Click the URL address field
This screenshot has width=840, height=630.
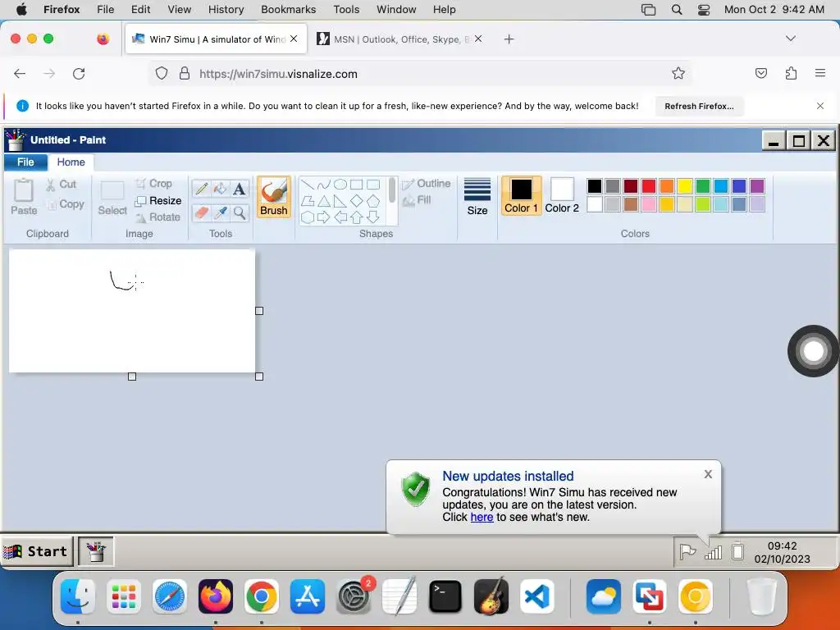[x=421, y=74]
